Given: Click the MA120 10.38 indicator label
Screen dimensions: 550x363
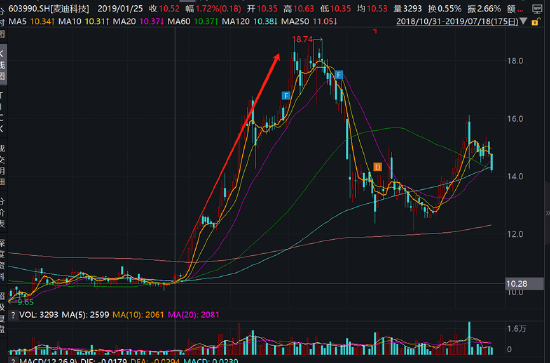Looking at the screenshot, I should [x=250, y=22].
